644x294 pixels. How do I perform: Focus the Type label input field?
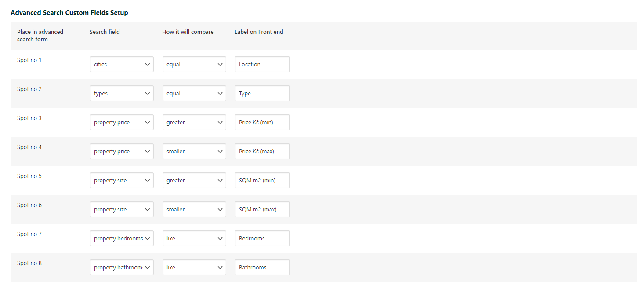click(x=262, y=93)
